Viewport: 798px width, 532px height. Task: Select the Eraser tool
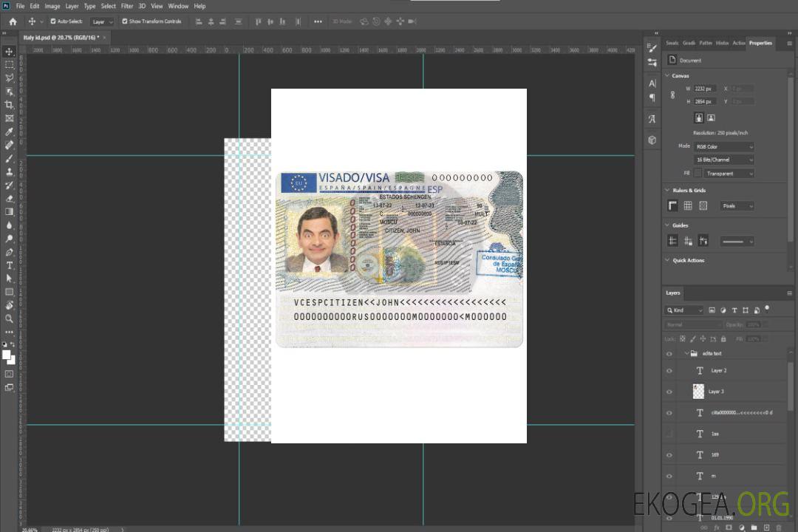point(9,199)
